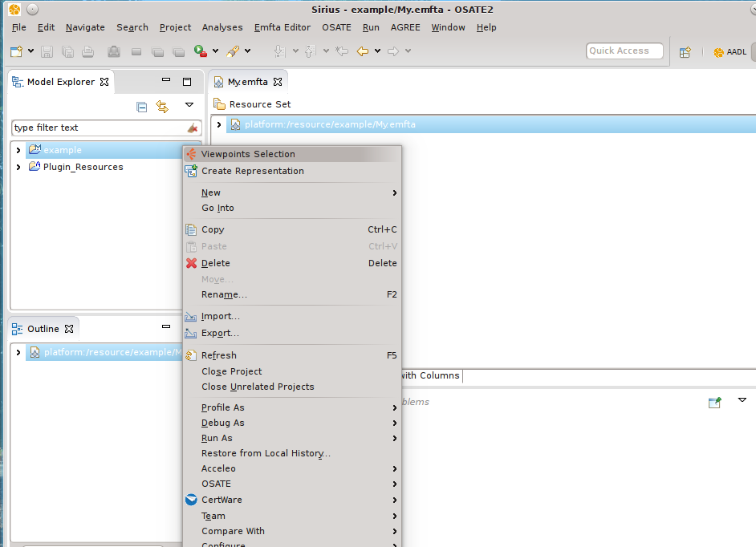Open the AGREE menu
Image resolution: width=756 pixels, height=547 pixels.
click(x=405, y=27)
